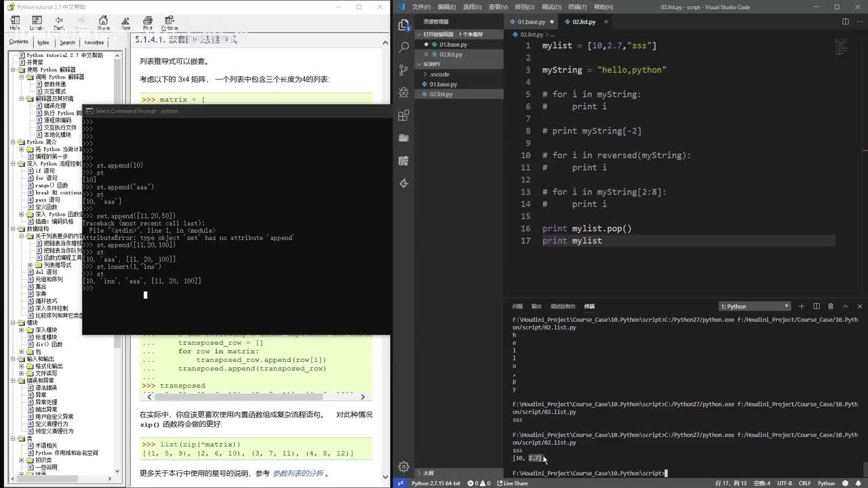This screenshot has width=868, height=488.
Task: Expand the outline section at sidebar bottom
Action: click(428, 473)
